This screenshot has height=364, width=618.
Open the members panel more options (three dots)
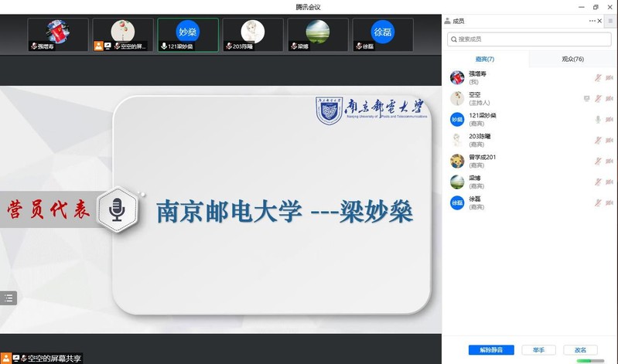[592, 21]
